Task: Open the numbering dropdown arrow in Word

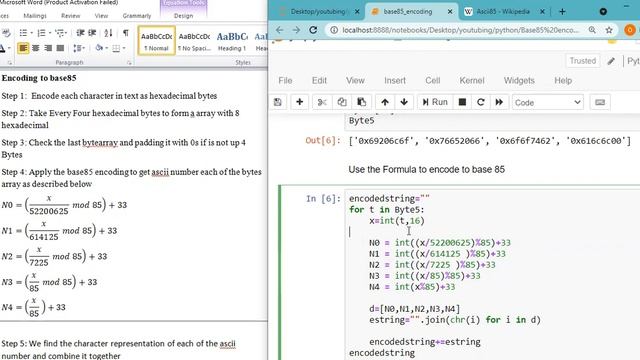Action: point(49,33)
